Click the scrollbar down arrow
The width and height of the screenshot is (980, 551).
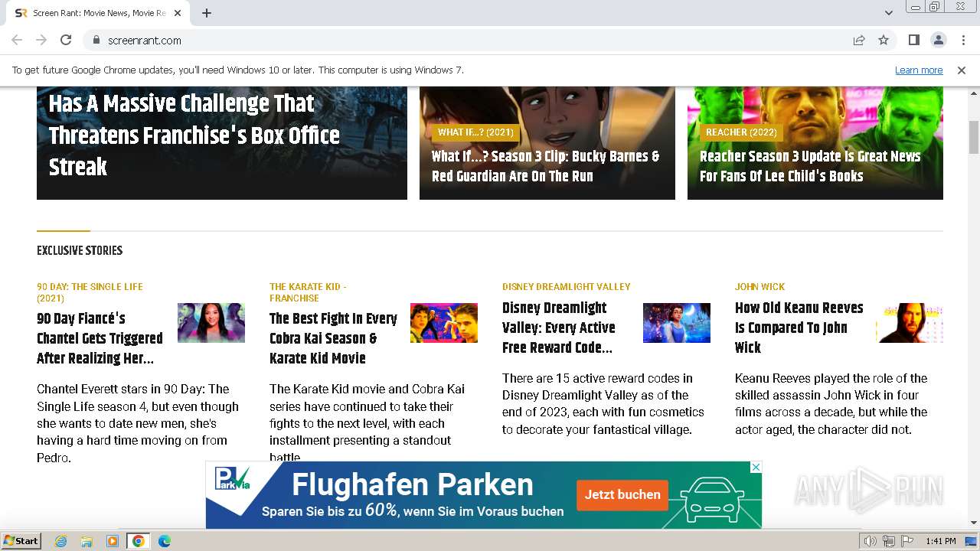[974, 523]
